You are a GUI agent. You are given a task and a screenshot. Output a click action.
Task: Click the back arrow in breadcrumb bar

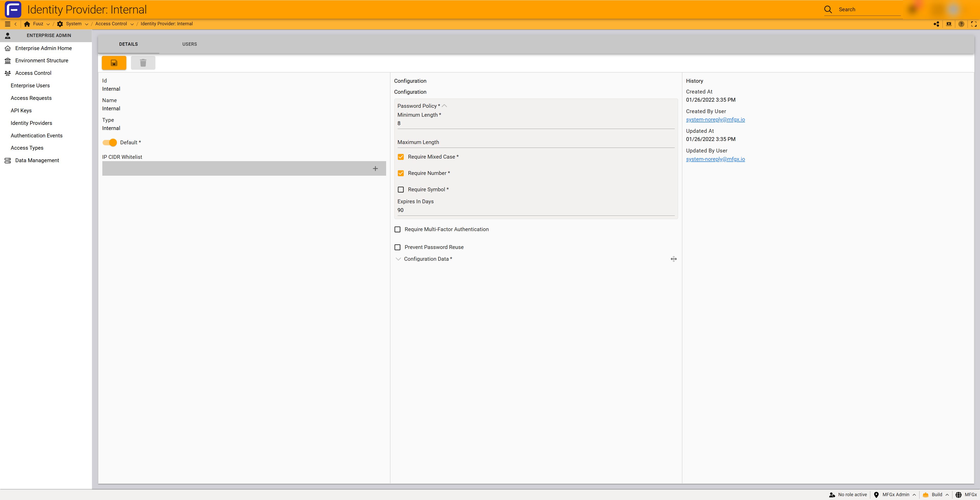click(16, 24)
